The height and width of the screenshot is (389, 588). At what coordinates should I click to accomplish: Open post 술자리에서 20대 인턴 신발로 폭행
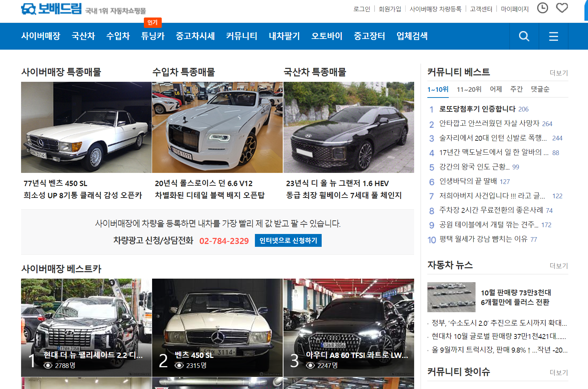(x=493, y=138)
